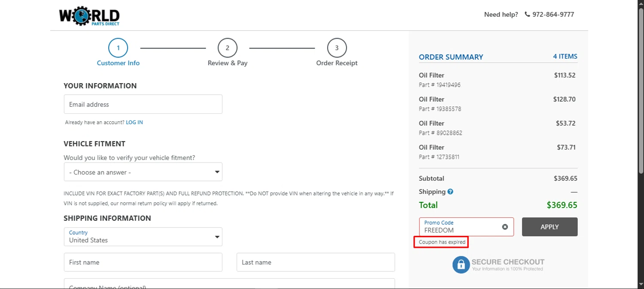
Task: Click the Total amount $369.65
Action: point(562,205)
